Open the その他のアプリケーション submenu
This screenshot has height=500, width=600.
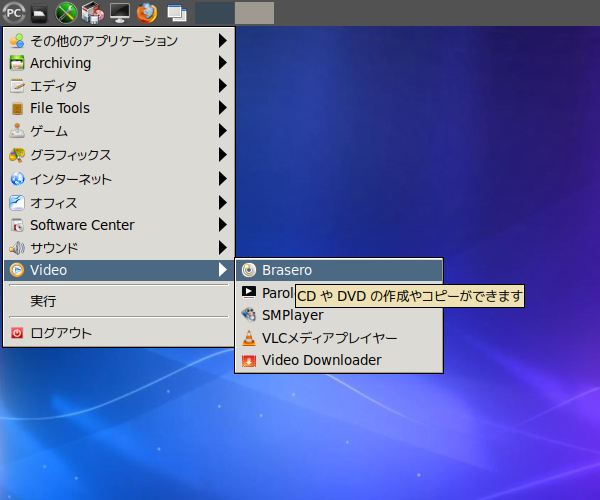[x=119, y=41]
